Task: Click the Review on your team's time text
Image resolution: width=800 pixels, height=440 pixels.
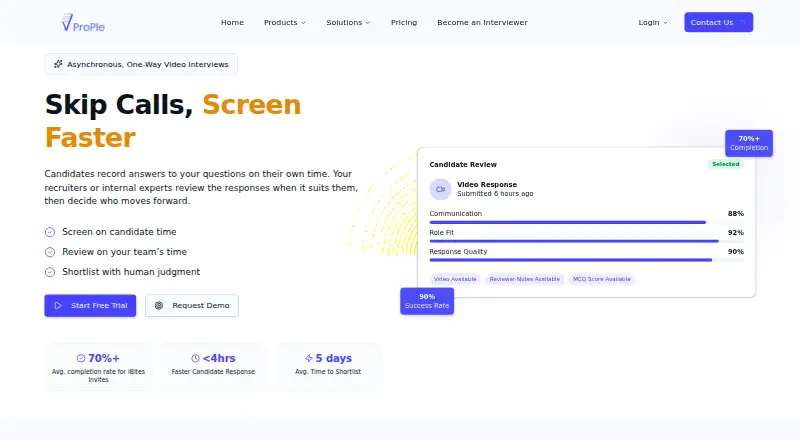Action: click(124, 252)
